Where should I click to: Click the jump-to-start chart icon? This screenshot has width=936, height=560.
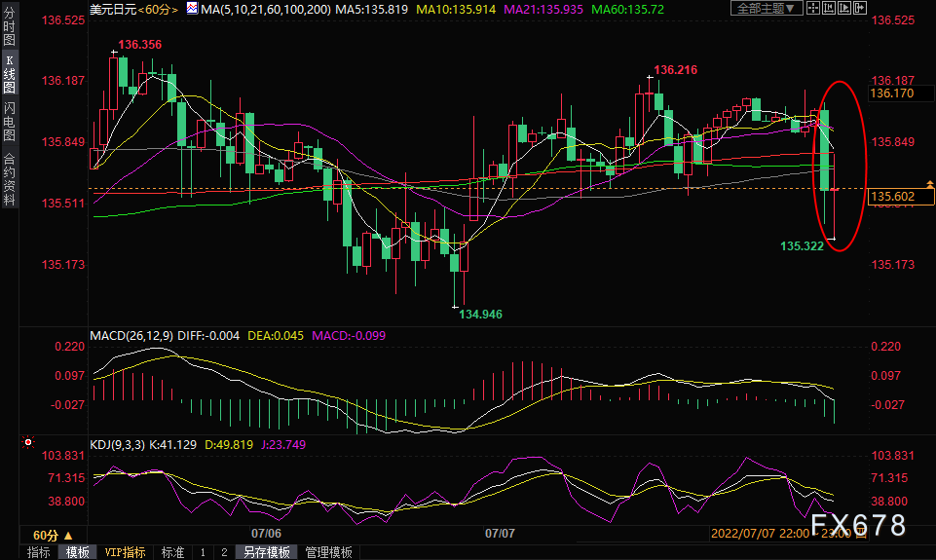(x=829, y=9)
